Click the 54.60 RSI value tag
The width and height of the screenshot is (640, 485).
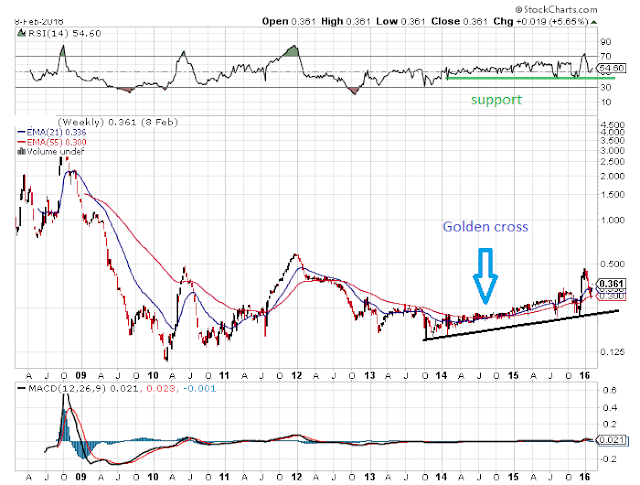(x=611, y=68)
